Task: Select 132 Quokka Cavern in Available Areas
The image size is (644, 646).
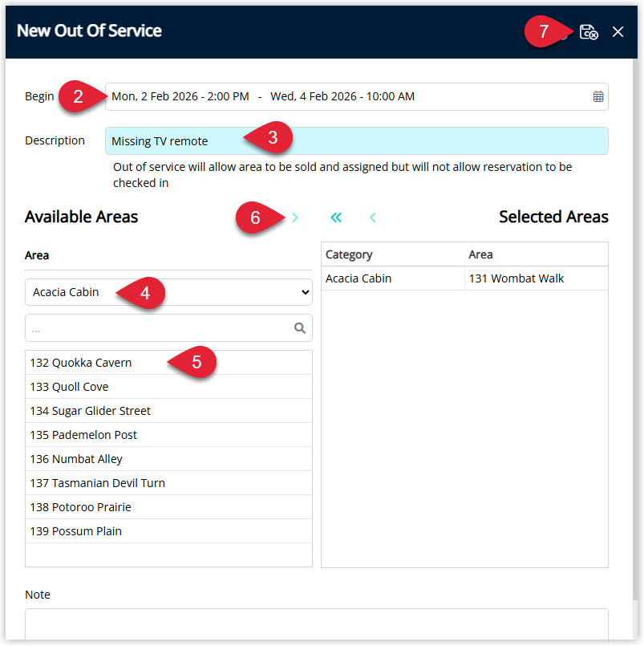Action: (x=168, y=363)
